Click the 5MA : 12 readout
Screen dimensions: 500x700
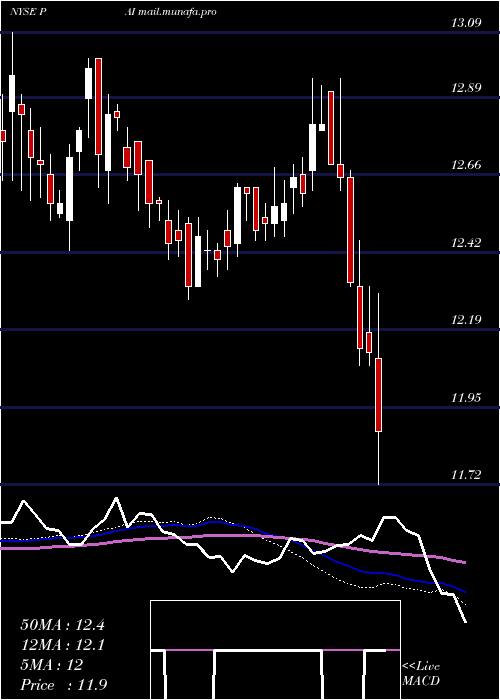[51, 665]
